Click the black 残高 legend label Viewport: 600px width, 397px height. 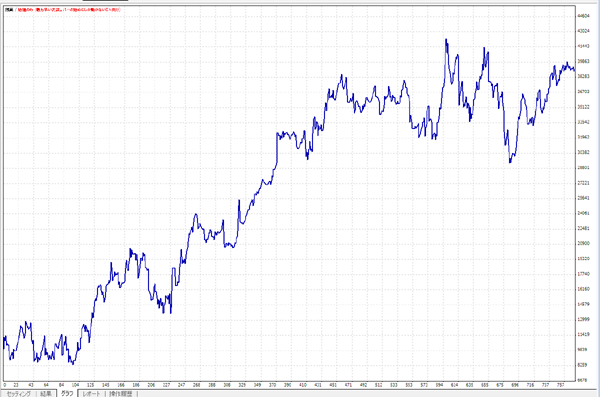tap(9, 10)
